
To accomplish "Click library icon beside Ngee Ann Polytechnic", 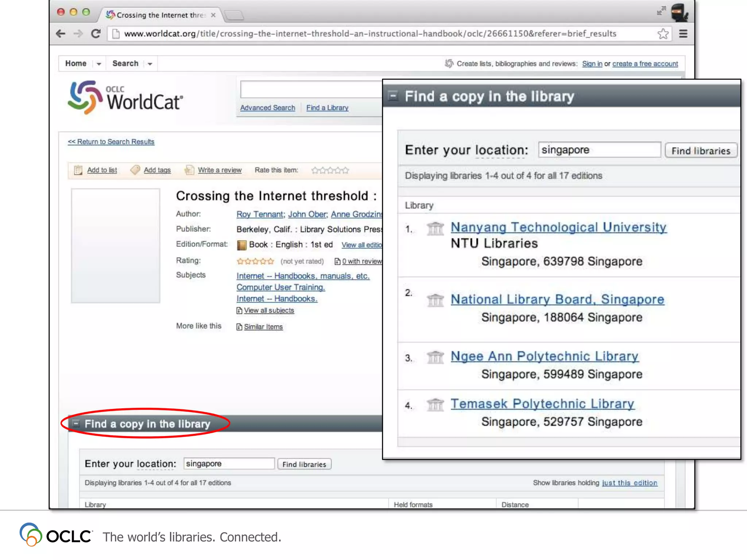I will coord(435,357).
